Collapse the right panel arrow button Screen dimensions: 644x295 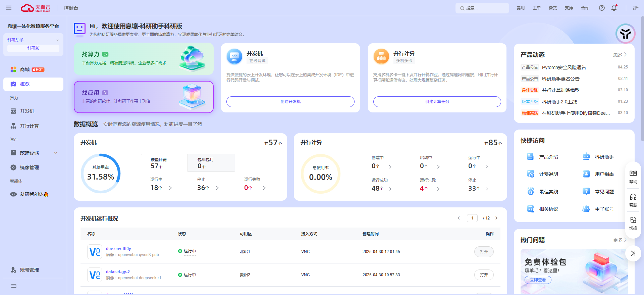coord(633,253)
